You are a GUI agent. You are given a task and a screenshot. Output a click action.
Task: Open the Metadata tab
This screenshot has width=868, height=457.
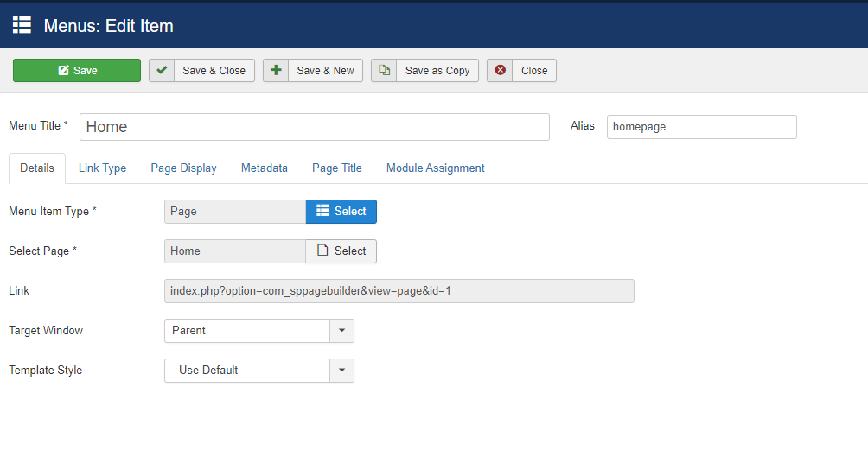pyautogui.click(x=264, y=168)
